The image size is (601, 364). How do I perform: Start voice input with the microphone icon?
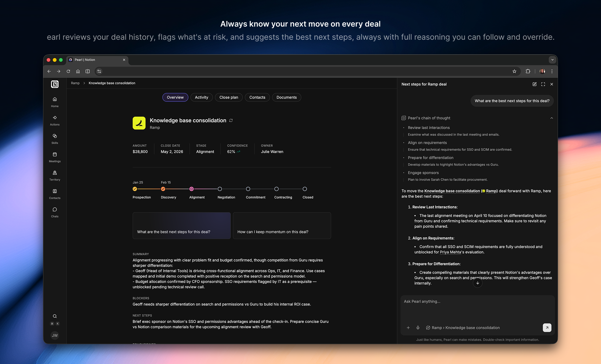click(418, 328)
